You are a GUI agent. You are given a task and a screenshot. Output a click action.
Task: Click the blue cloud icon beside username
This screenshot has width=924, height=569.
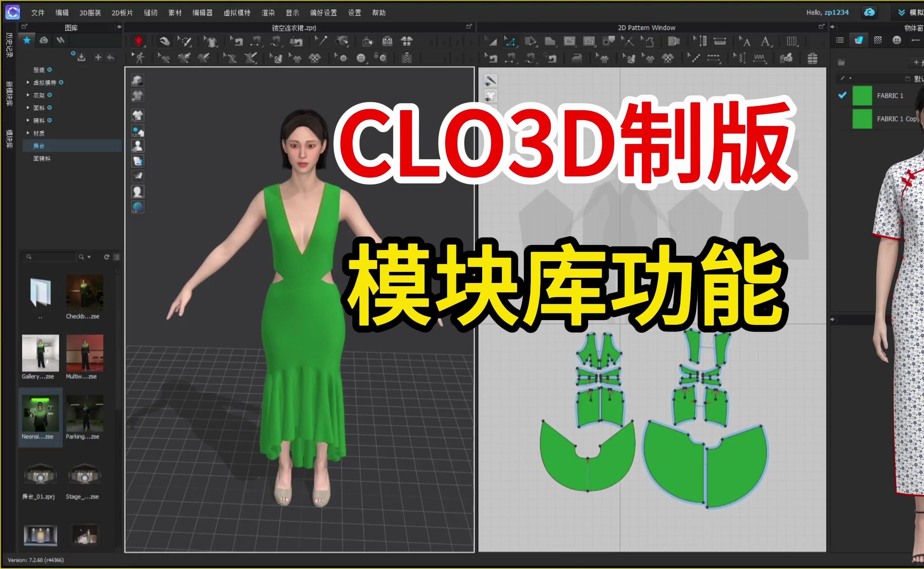(869, 13)
